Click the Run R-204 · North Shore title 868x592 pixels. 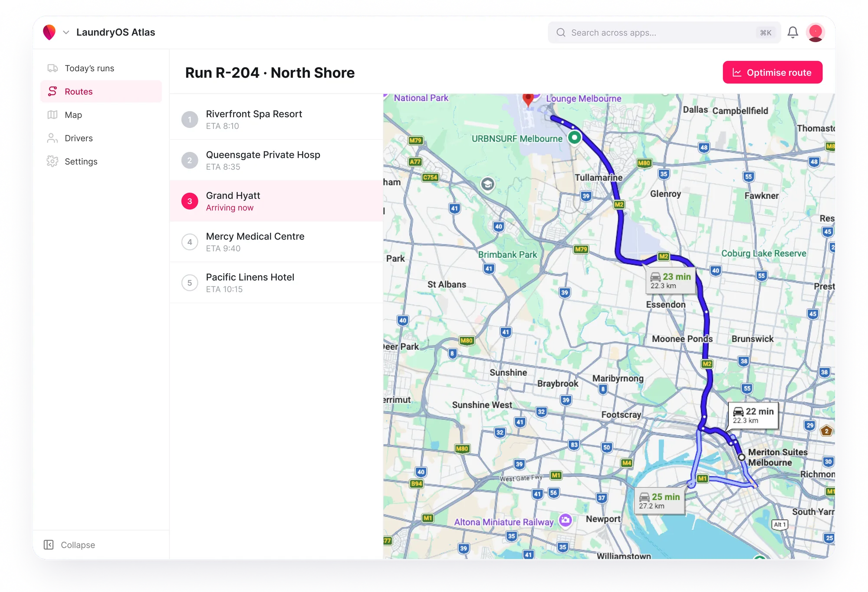[x=270, y=72]
